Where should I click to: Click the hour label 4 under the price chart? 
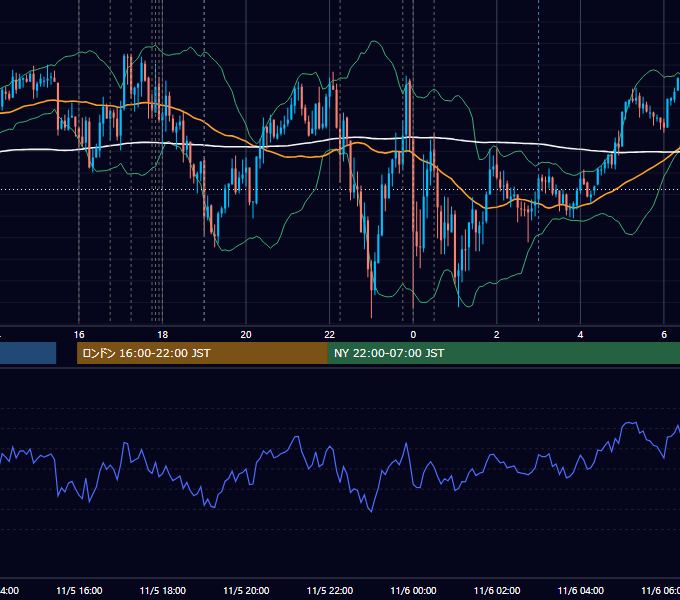580,335
